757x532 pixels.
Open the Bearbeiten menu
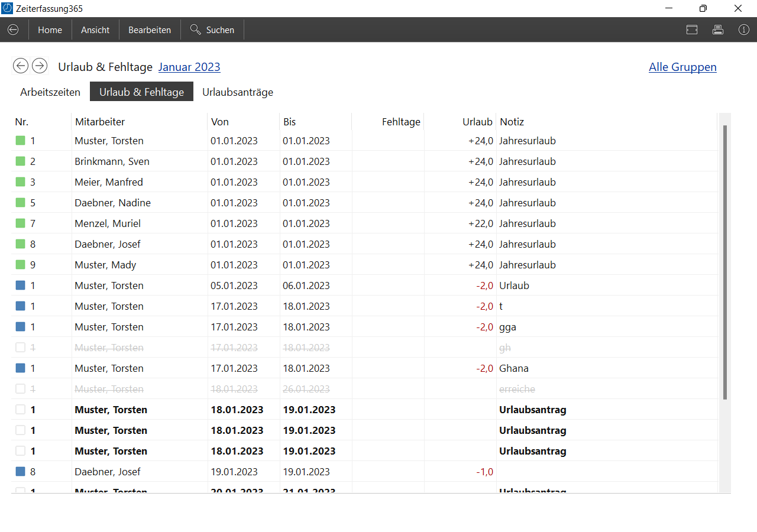(x=150, y=30)
